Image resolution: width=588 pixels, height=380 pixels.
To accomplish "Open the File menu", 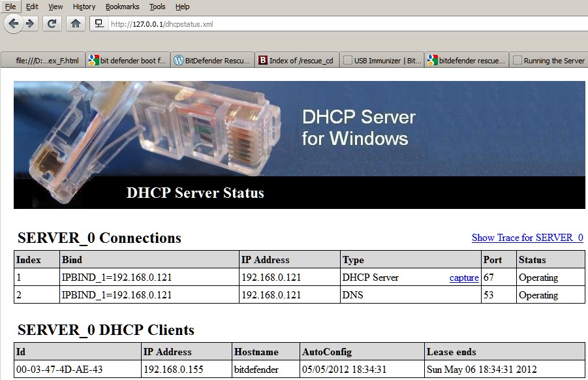I will coord(10,7).
